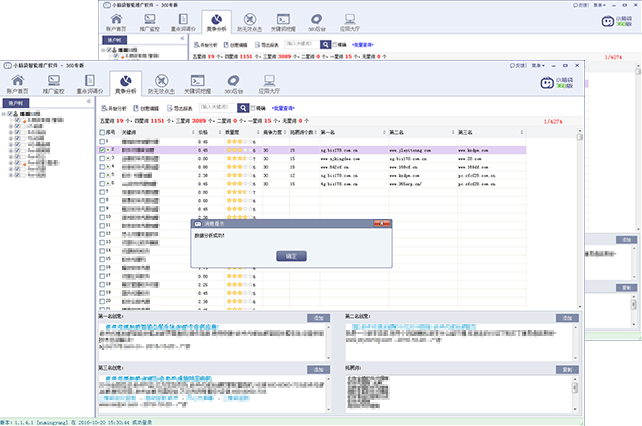
Task: Click the keyword search input field
Action: pos(218,107)
